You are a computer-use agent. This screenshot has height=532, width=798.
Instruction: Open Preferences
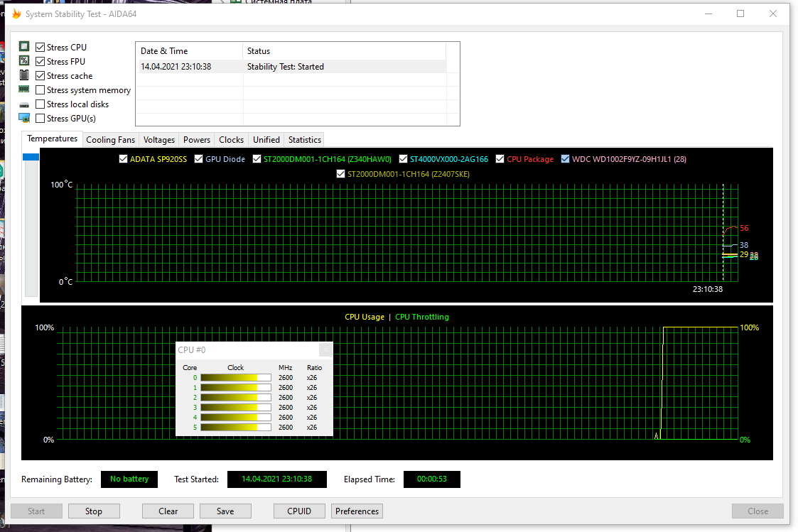click(357, 511)
